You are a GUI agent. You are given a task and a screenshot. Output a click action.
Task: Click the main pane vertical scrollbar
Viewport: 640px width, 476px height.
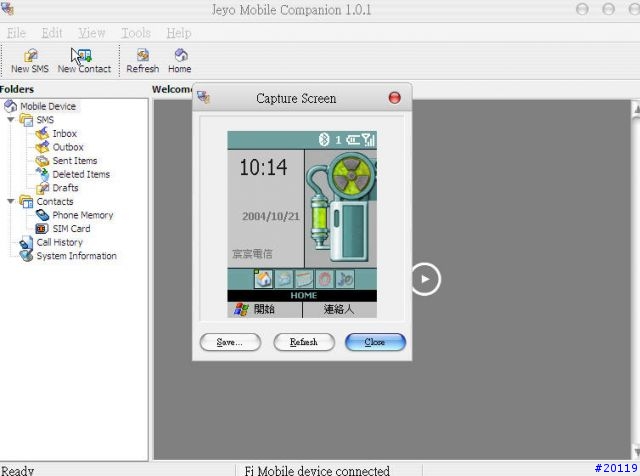point(636,280)
